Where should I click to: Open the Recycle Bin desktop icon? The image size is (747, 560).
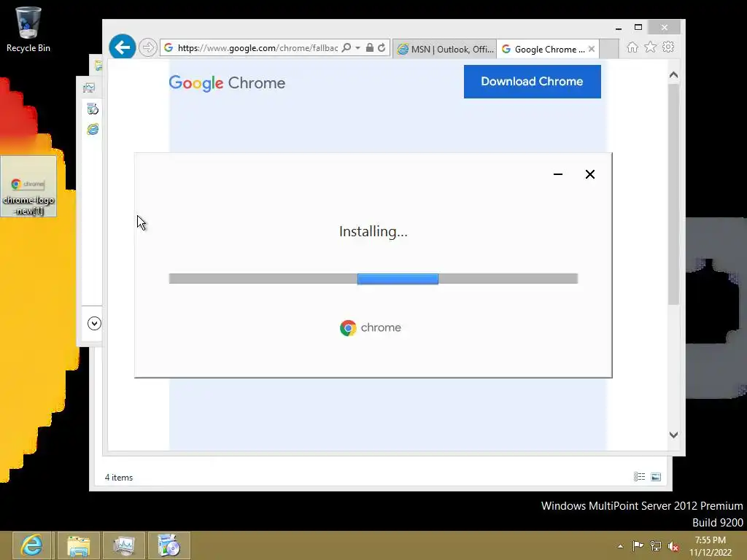(x=28, y=29)
